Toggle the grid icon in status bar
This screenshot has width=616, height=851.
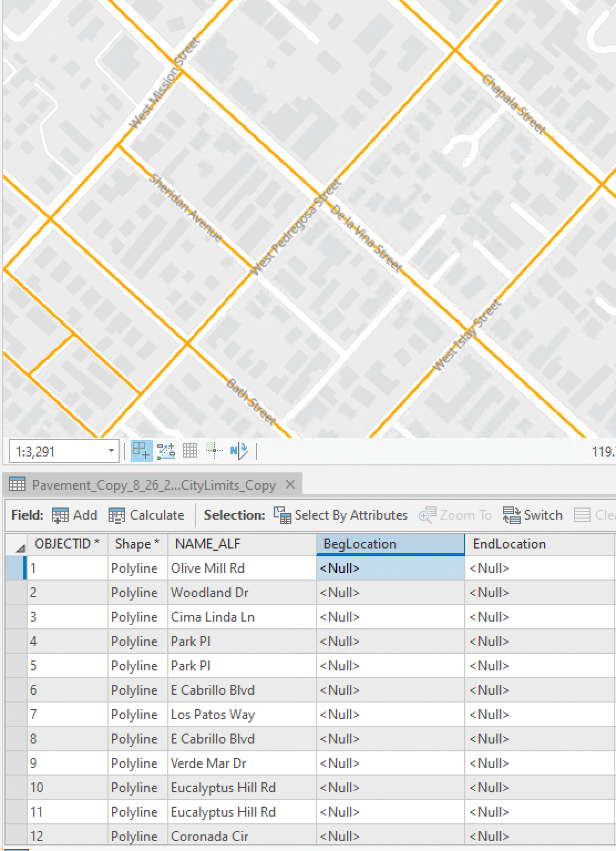pos(190,451)
